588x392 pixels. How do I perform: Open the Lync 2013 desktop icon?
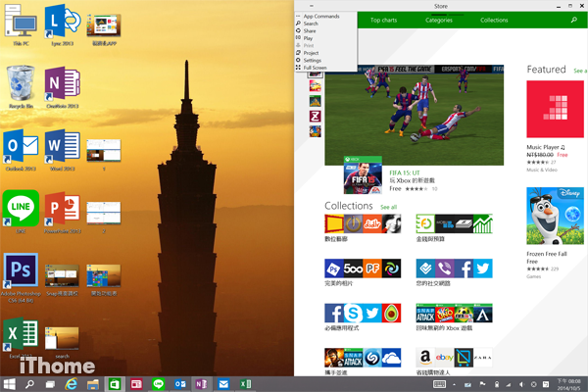pyautogui.click(x=61, y=22)
